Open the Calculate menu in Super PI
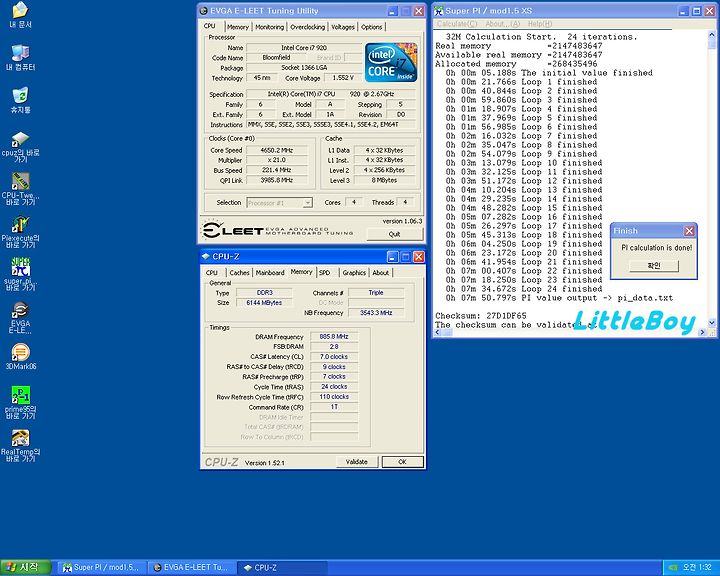 pos(457,24)
